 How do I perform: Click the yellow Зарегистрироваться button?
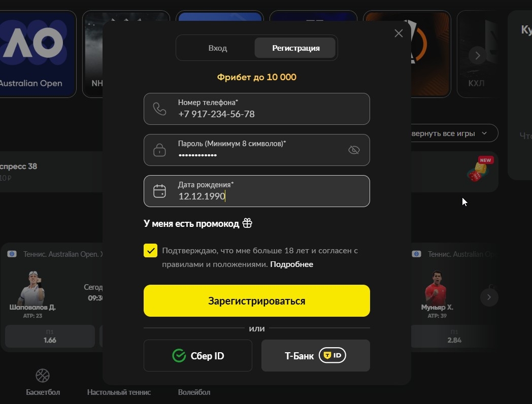pos(257,301)
